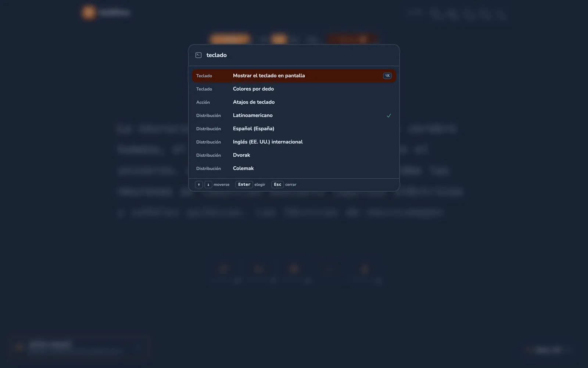Image resolution: width=588 pixels, height=368 pixels.
Task: Select the Latinoamericano keyboard layout
Action: (294, 116)
